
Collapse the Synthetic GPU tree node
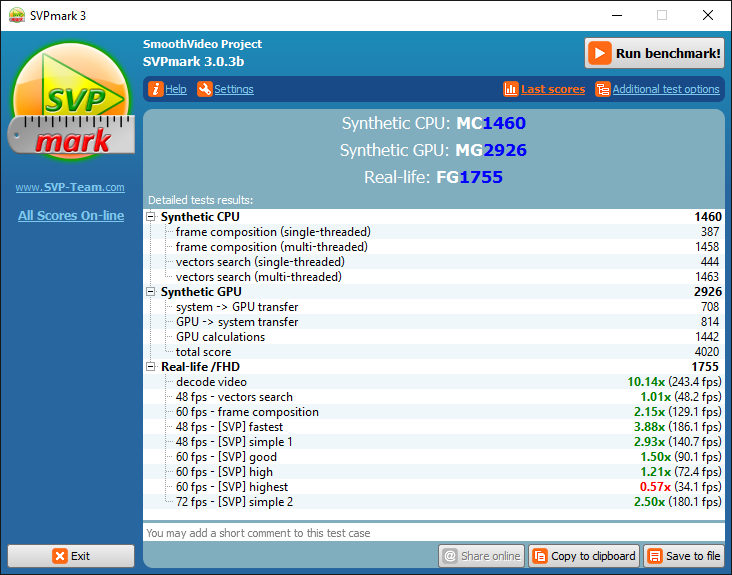tap(150, 292)
